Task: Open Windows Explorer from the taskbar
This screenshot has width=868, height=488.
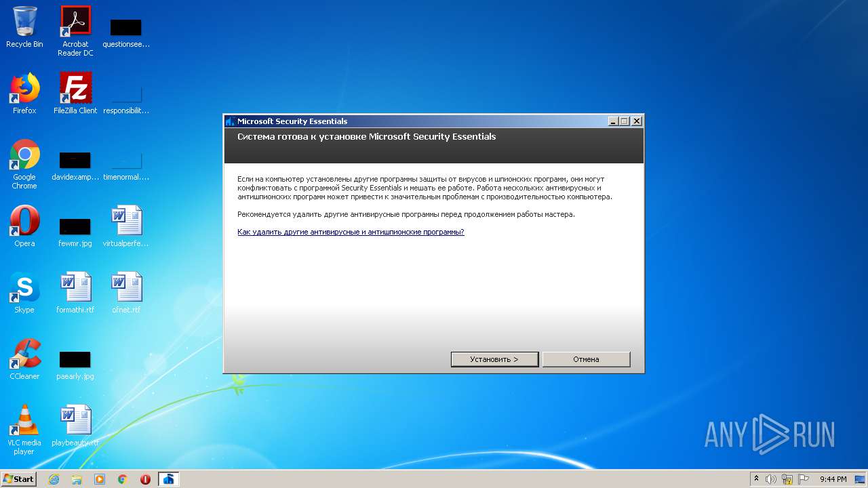Action: [77, 479]
